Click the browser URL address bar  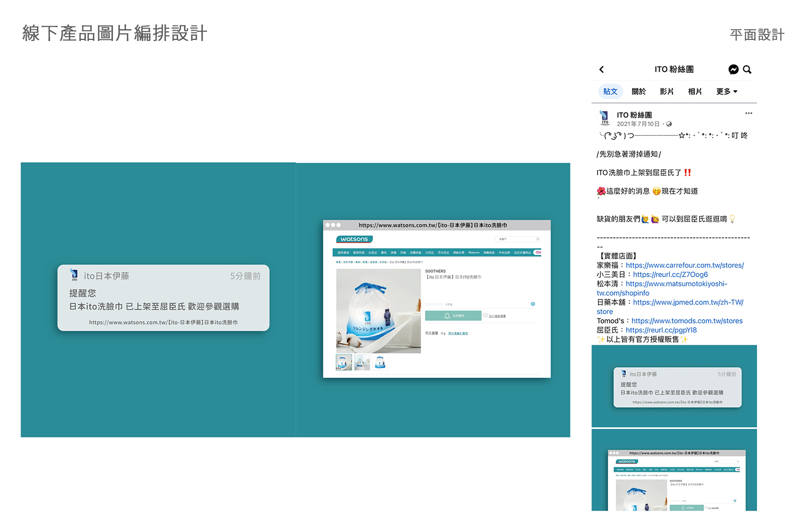pyautogui.click(x=433, y=225)
